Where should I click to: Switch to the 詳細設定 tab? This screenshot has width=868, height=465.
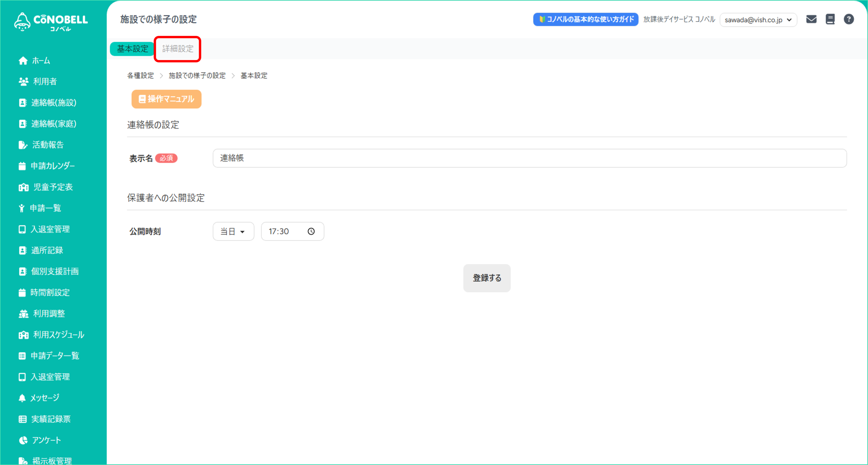click(178, 49)
